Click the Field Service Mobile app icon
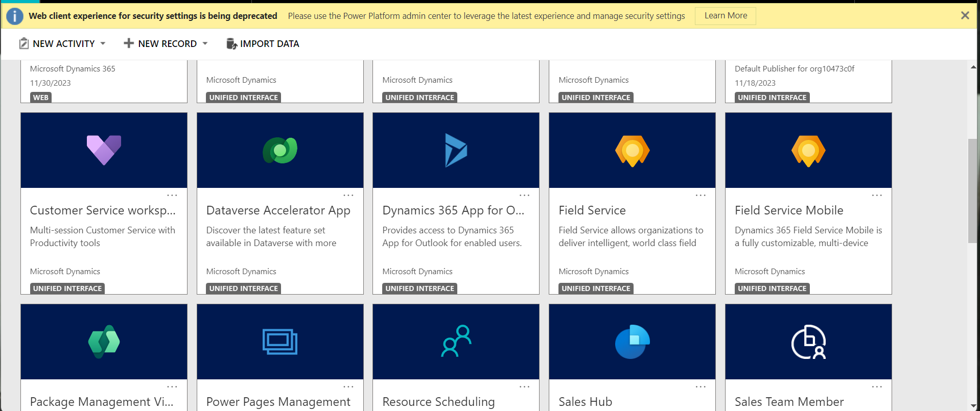The height and width of the screenshot is (411, 980). click(808, 151)
